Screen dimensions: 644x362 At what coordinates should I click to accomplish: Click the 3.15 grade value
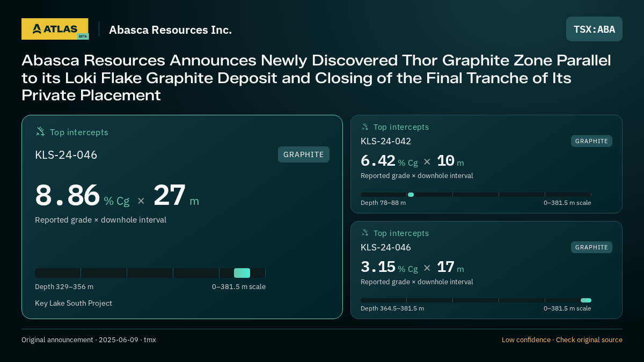[378, 267]
